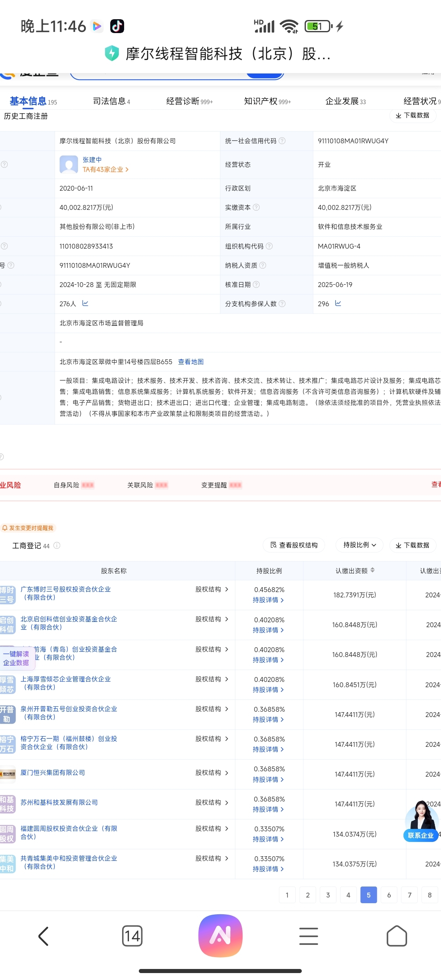
Task: Switch to 企业发展 tab
Action: point(345,101)
